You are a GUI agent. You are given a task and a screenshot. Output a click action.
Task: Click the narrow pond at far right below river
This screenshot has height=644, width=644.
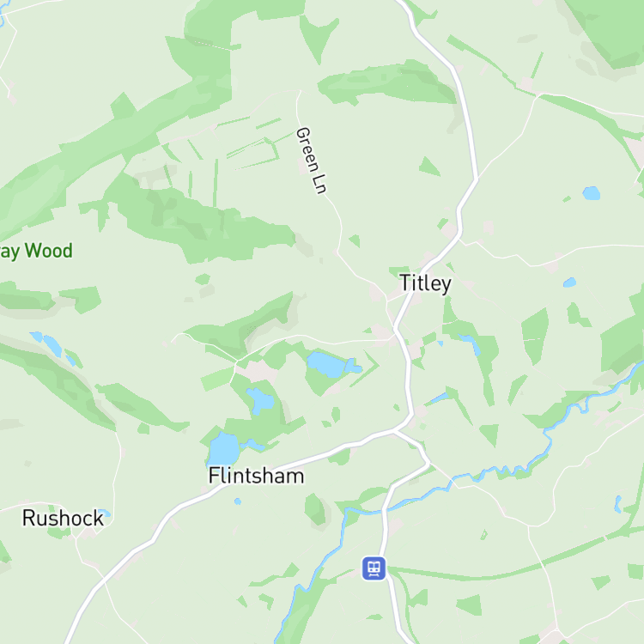pos(617,504)
